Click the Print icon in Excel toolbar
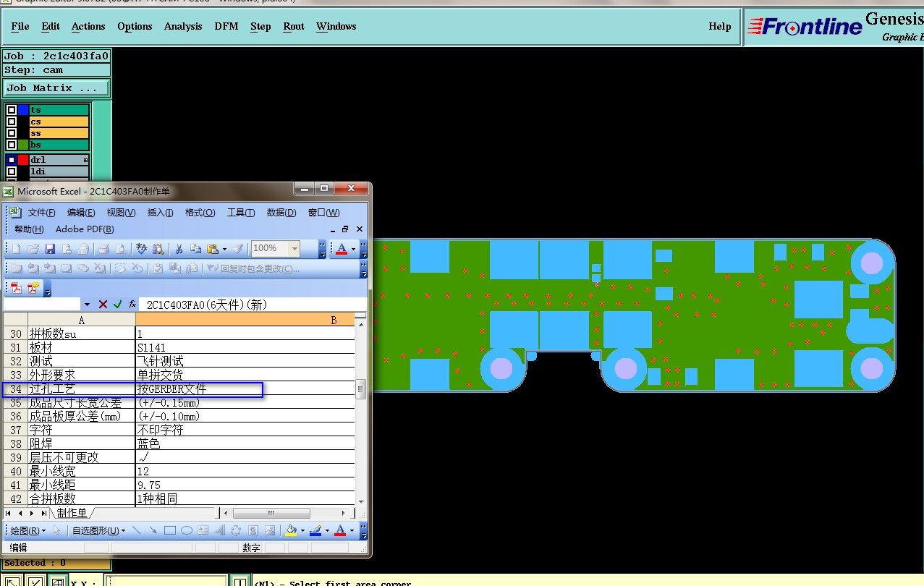Screen dimensions: 924x586 click(103, 249)
